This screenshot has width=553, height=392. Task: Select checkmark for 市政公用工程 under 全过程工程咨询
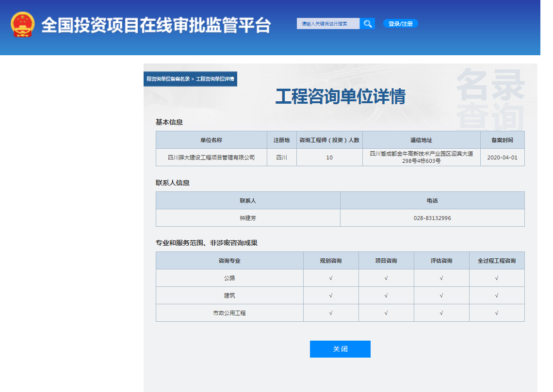pos(497,313)
